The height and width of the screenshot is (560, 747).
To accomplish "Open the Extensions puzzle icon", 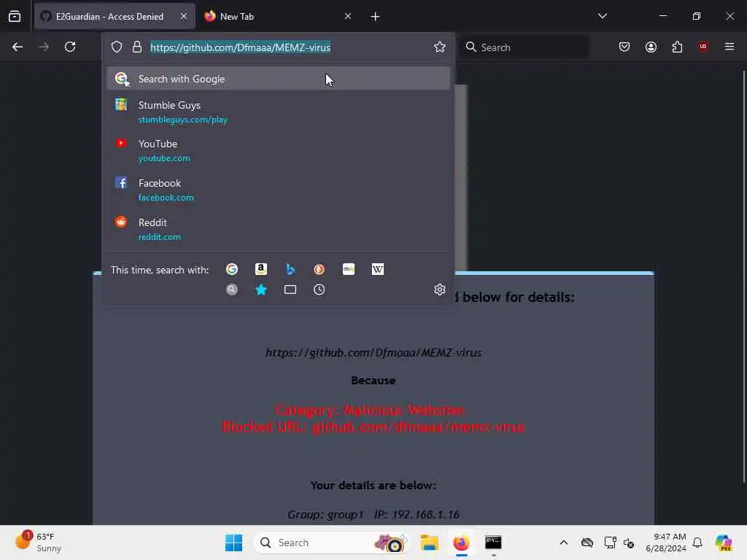I will point(677,47).
